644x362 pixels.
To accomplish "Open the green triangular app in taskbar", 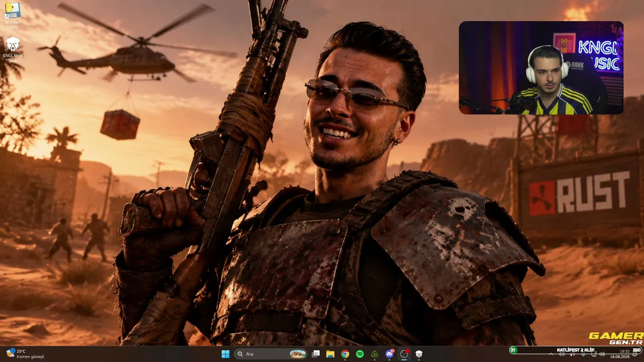I will pos(375,354).
